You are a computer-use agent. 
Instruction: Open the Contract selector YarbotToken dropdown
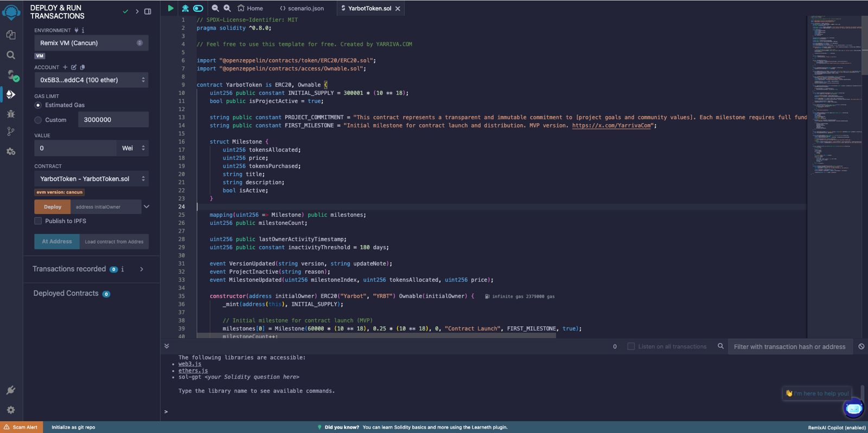91,179
